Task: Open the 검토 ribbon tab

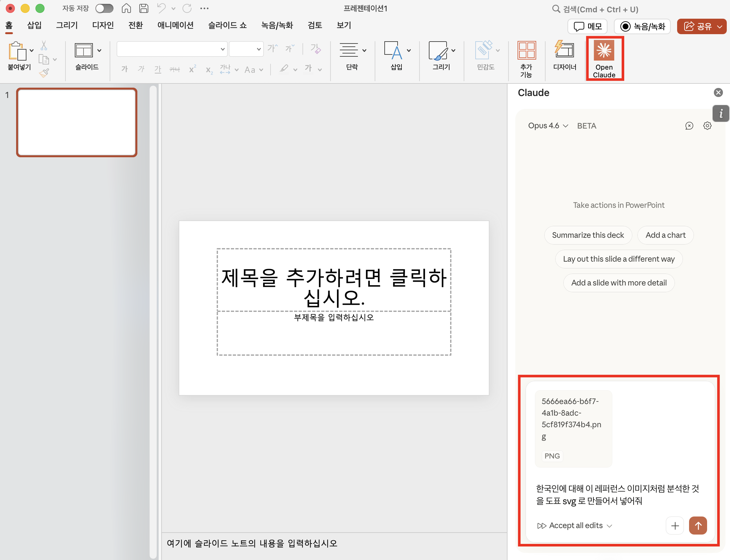Action: [314, 25]
